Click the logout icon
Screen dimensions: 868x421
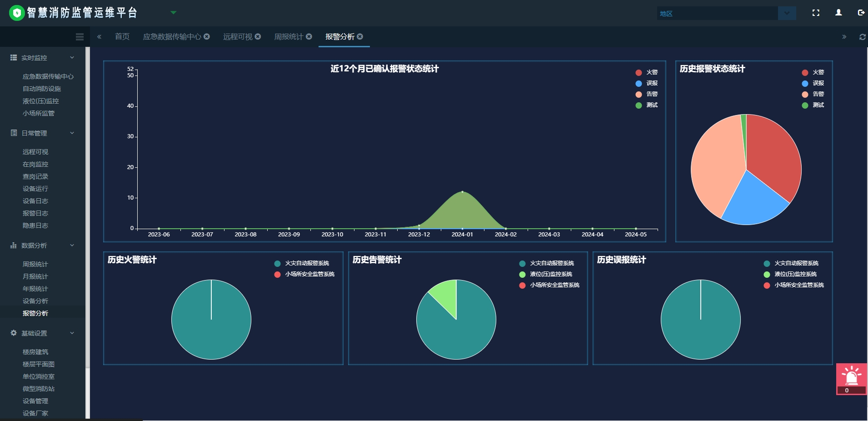coord(861,13)
